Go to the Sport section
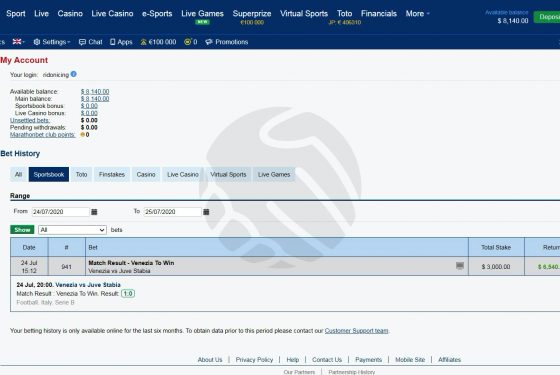 [16, 14]
